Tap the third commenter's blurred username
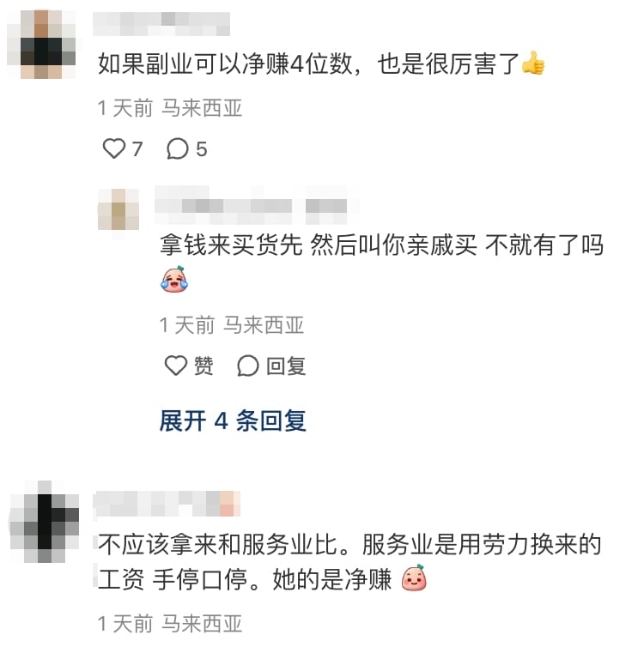The width and height of the screenshot is (644, 647). tap(167, 504)
